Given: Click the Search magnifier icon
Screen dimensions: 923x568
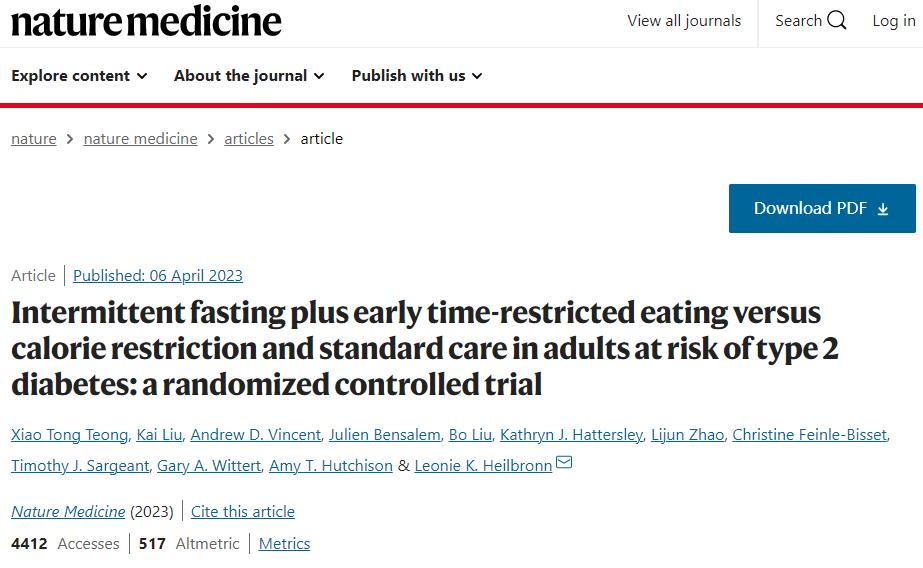Looking at the screenshot, I should click(x=836, y=21).
